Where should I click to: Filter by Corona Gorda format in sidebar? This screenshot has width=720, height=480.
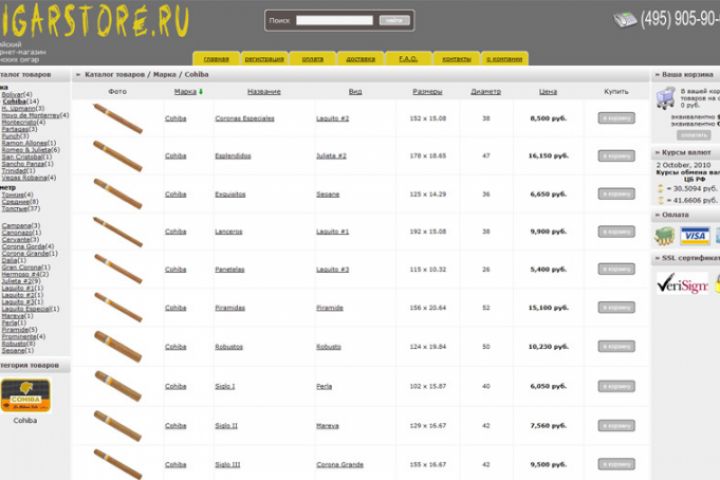pyautogui.click(x=23, y=247)
